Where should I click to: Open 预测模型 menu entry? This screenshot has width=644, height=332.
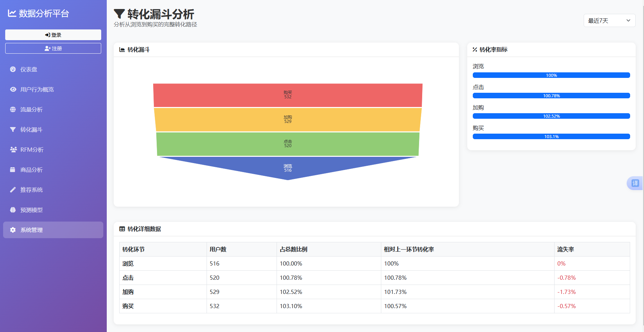(53, 210)
